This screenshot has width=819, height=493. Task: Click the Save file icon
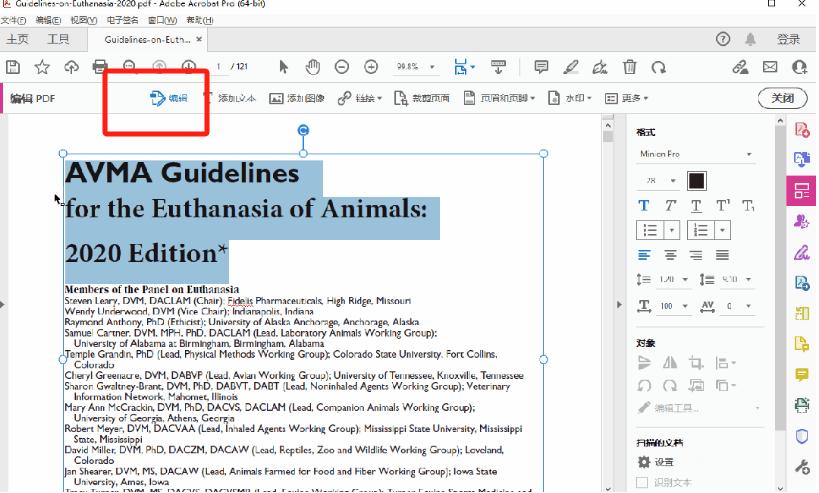pos(13,67)
